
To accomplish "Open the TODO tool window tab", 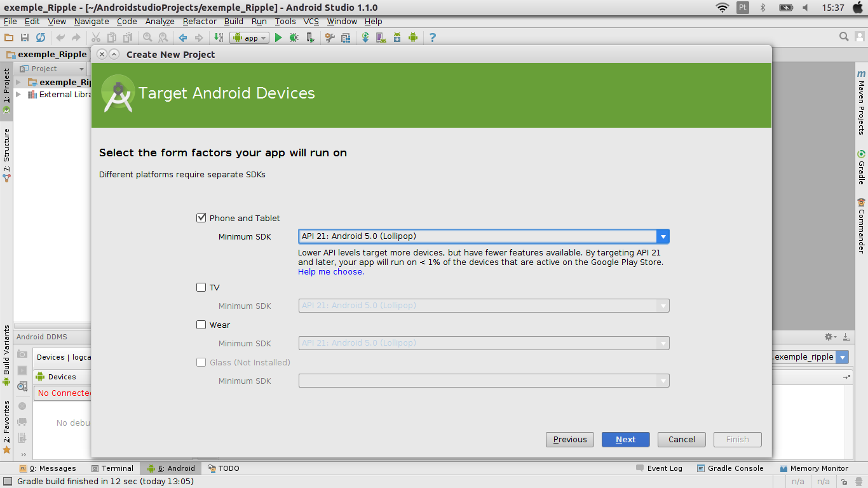I will click(x=224, y=468).
